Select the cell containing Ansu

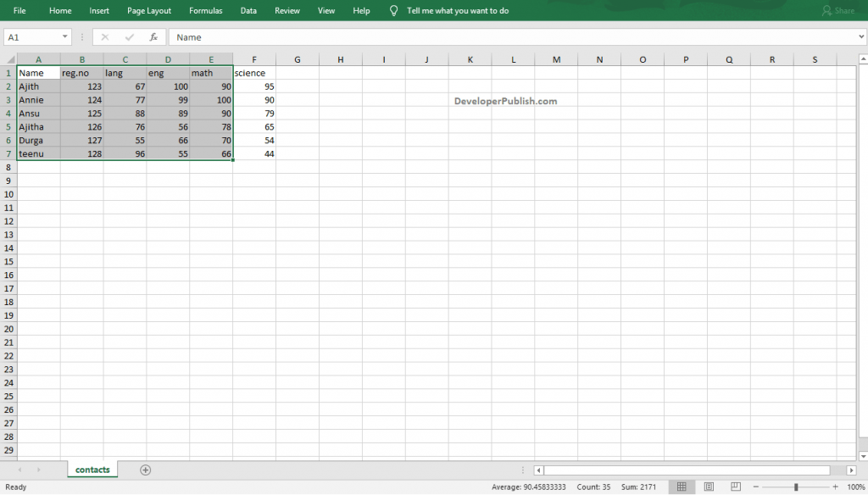38,114
